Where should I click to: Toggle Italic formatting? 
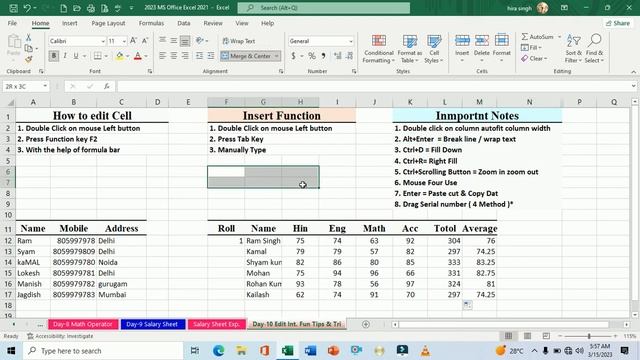pyautogui.click(x=64, y=56)
